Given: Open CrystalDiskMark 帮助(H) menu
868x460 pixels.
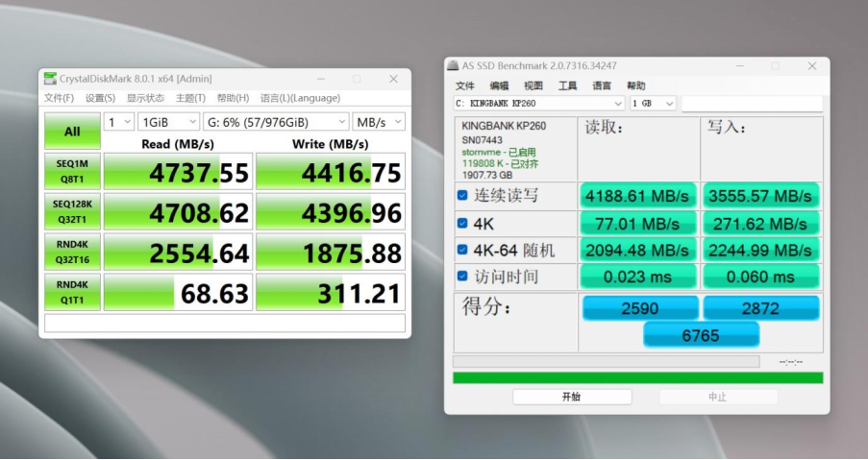Looking at the screenshot, I should pos(233,98).
